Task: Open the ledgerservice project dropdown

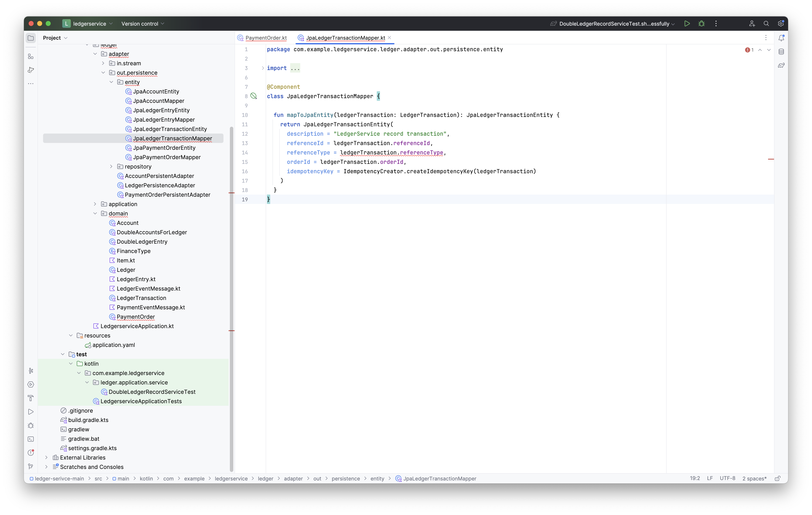Action: coord(88,24)
